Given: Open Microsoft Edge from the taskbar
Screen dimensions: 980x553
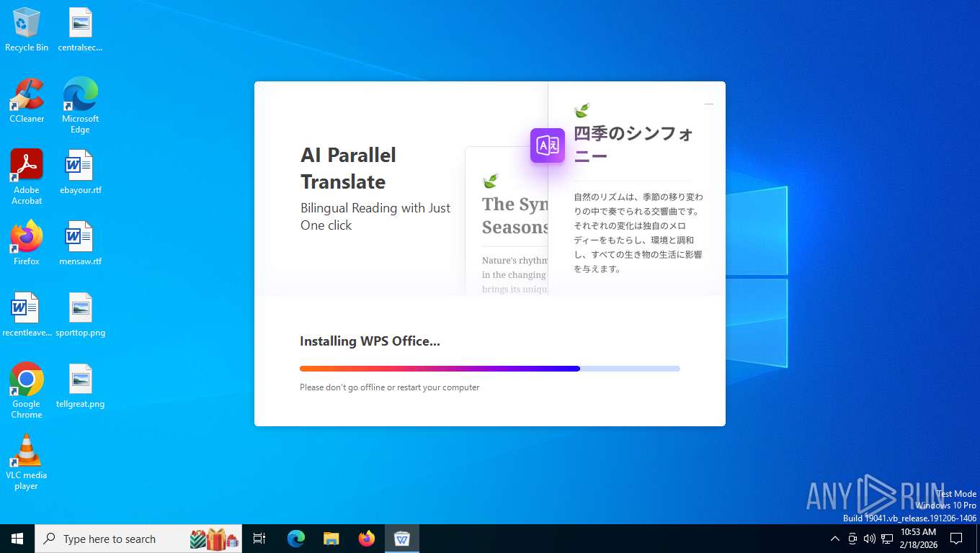Looking at the screenshot, I should click(296, 539).
